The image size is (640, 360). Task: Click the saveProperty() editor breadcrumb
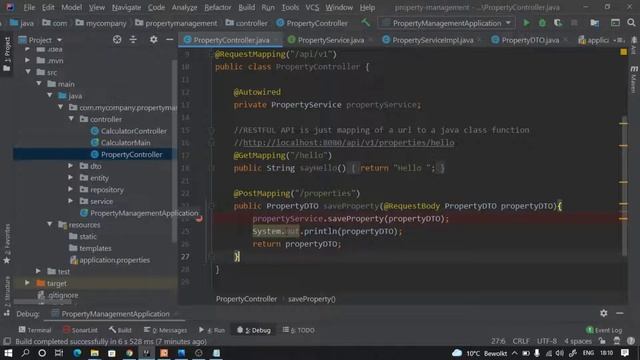[x=312, y=299]
